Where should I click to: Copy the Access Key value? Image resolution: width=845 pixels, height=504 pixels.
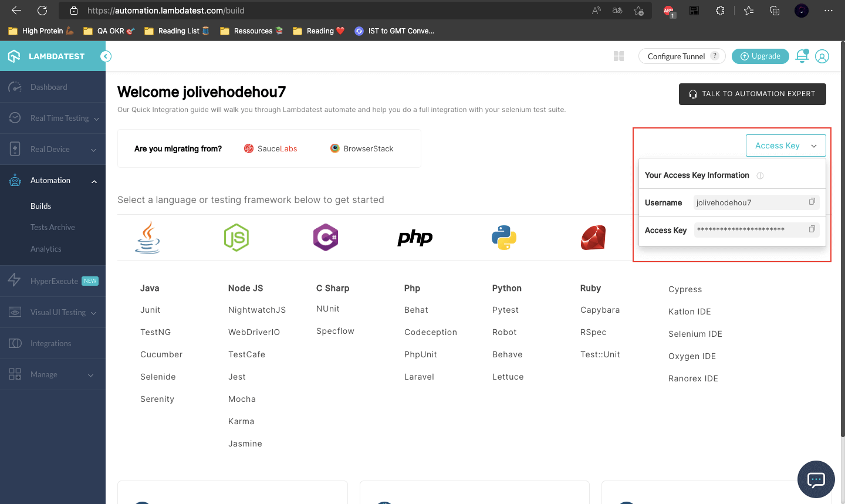pyautogui.click(x=812, y=229)
